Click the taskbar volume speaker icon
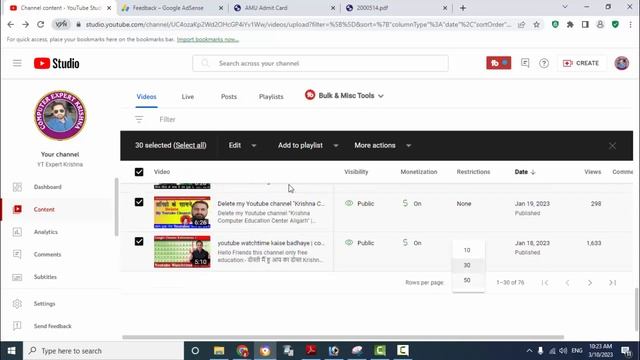Viewport: 640px width, 360px height. click(563, 351)
